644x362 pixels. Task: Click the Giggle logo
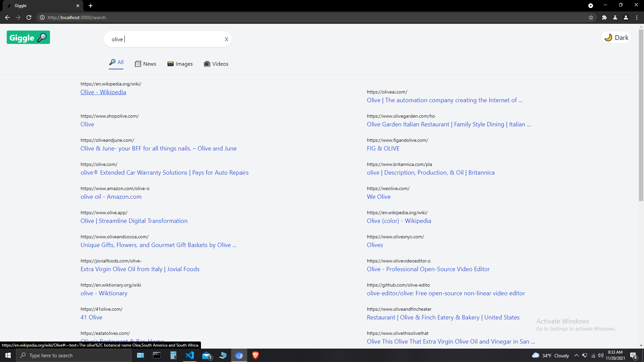tap(28, 37)
